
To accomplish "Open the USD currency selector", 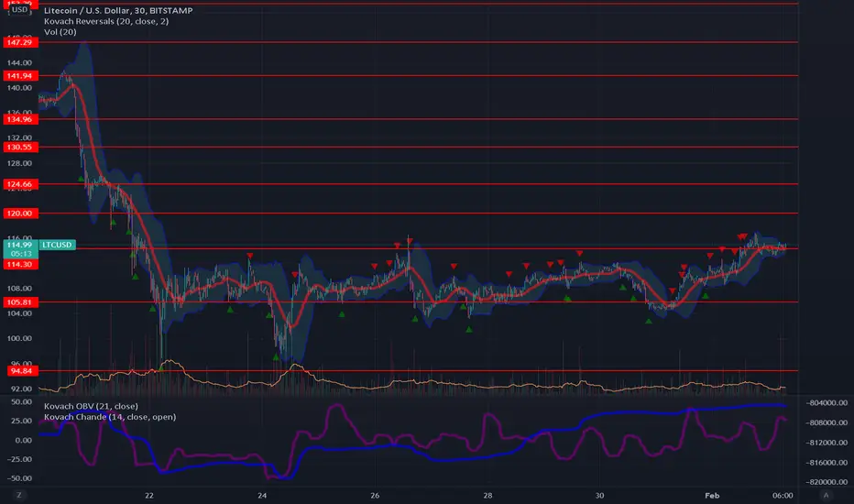I will pyautogui.click(x=19, y=10).
